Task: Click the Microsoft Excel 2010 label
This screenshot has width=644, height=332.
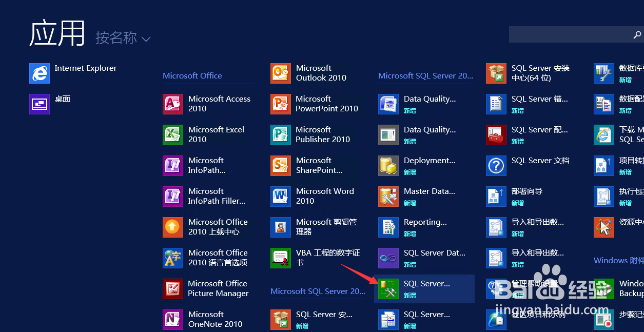Action: (216, 134)
